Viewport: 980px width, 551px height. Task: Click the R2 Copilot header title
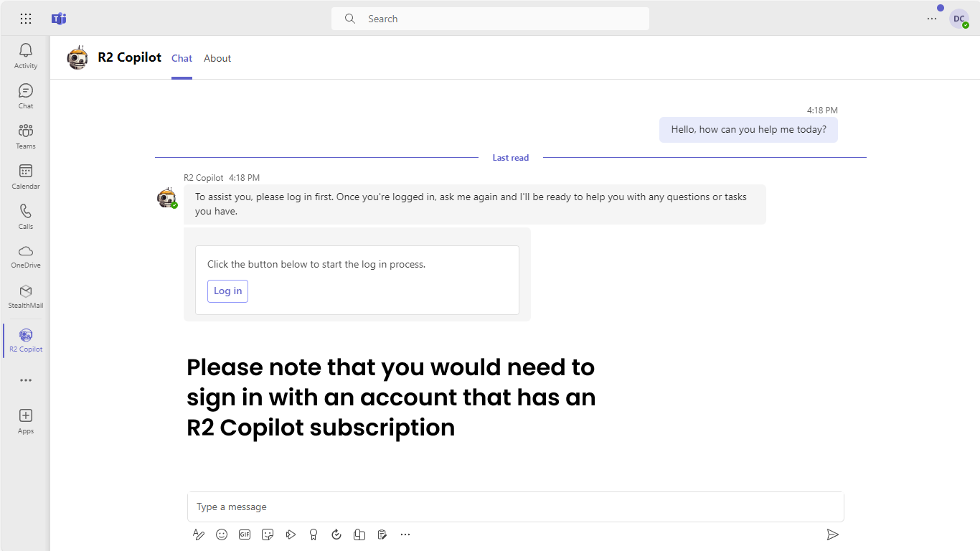tap(130, 57)
